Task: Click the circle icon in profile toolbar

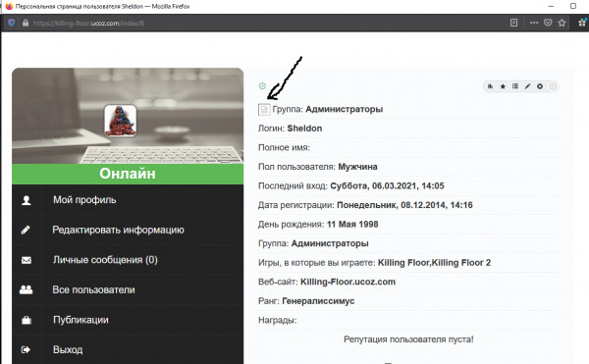Action: coord(540,86)
